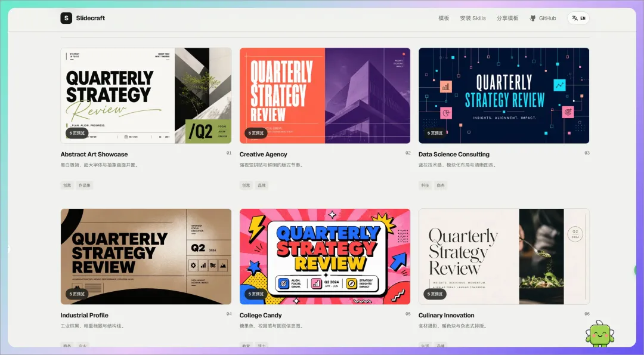Open the 模板 nav item
Screen dimensions: 644x355
coord(444,18)
